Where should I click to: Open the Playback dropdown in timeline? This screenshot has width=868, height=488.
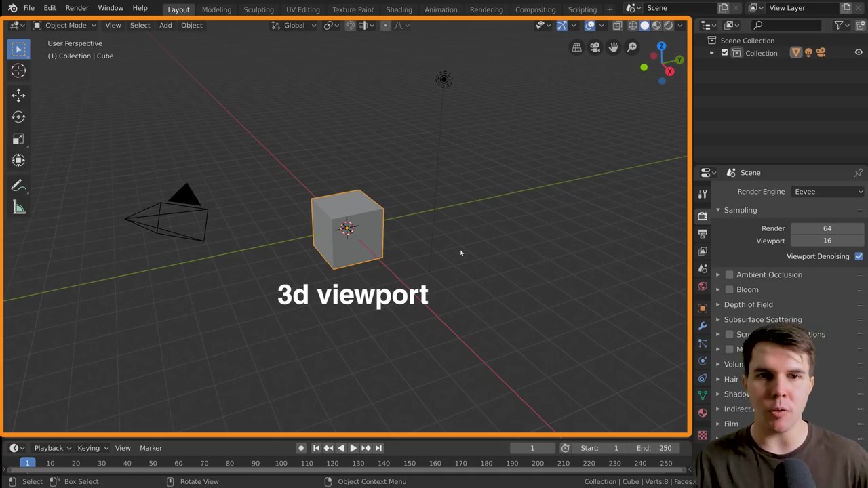52,448
